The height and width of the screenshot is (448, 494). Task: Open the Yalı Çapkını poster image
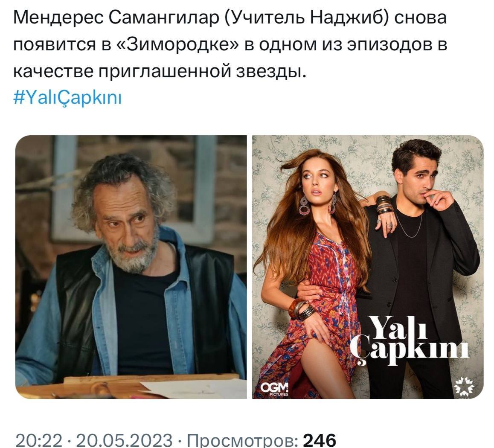point(368,267)
